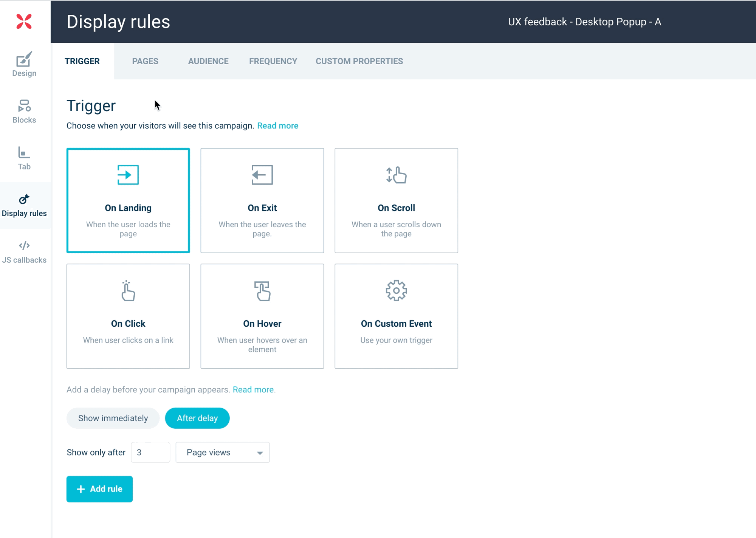Select the On Landing arrow icon
The height and width of the screenshot is (538, 756).
(x=128, y=175)
